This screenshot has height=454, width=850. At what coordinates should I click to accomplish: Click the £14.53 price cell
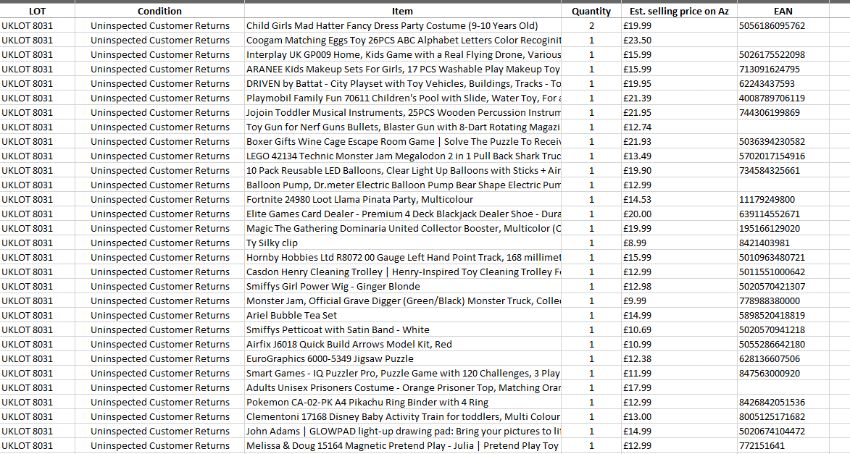tap(679, 200)
